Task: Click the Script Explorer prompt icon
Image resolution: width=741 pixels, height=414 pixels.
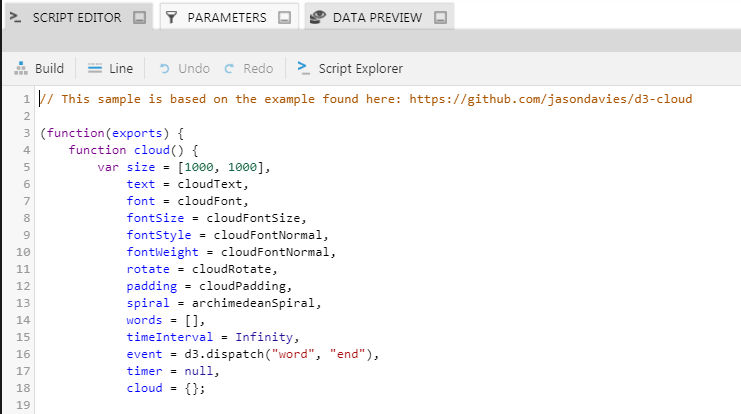Action: (303, 69)
